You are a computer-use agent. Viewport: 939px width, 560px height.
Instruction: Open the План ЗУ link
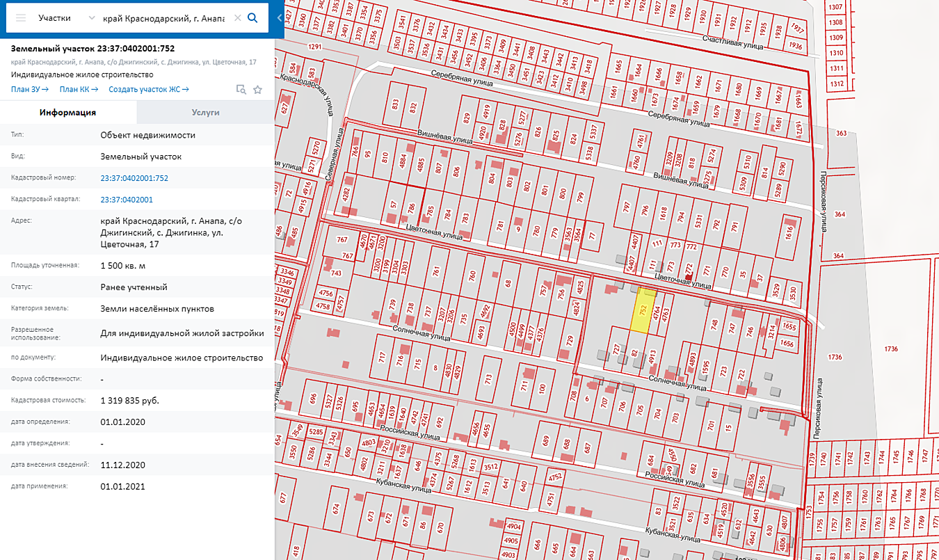click(30, 89)
